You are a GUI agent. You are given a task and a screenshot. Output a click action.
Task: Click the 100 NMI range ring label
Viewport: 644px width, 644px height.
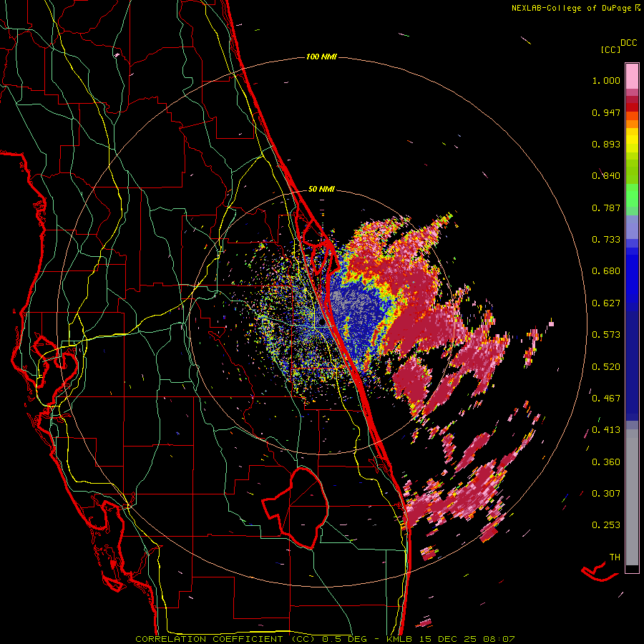click(x=321, y=57)
